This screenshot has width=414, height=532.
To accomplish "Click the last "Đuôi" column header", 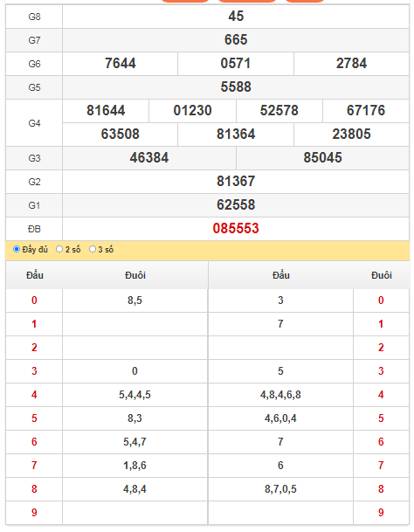I will (382, 275).
